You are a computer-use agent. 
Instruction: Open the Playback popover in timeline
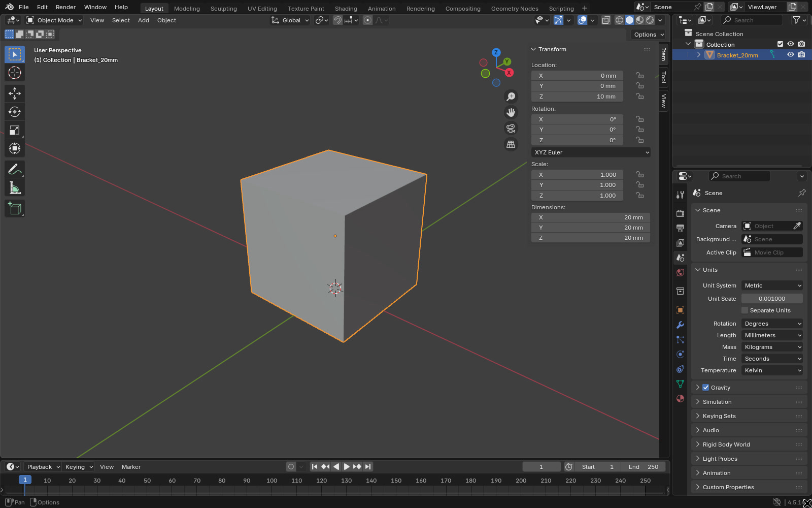pyautogui.click(x=43, y=467)
